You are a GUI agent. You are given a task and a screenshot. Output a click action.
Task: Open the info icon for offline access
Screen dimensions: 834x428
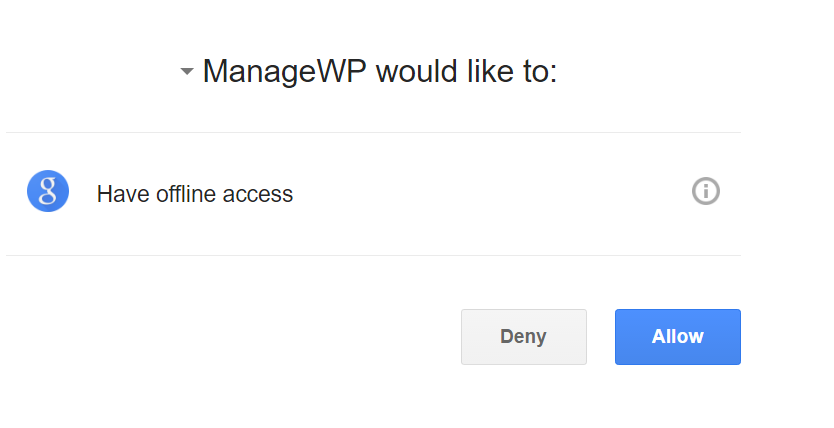(706, 191)
